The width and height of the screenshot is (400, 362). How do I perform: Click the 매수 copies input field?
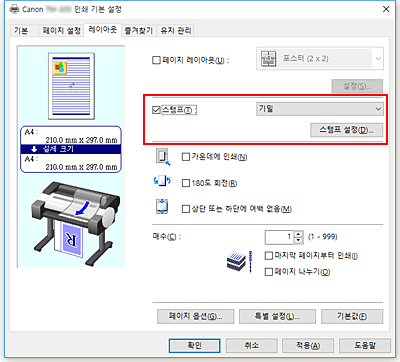point(279,237)
